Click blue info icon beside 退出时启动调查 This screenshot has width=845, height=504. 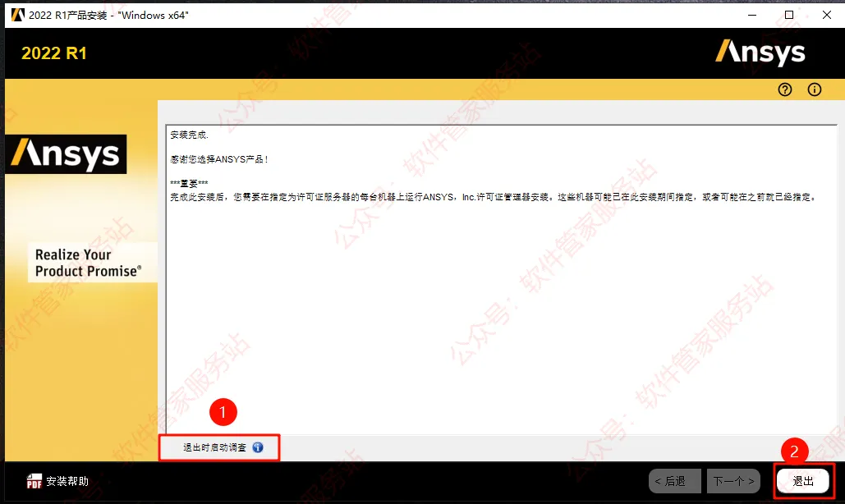coord(258,447)
